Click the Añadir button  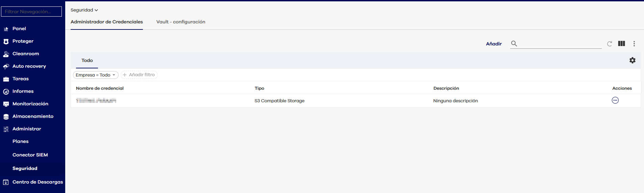(494, 44)
